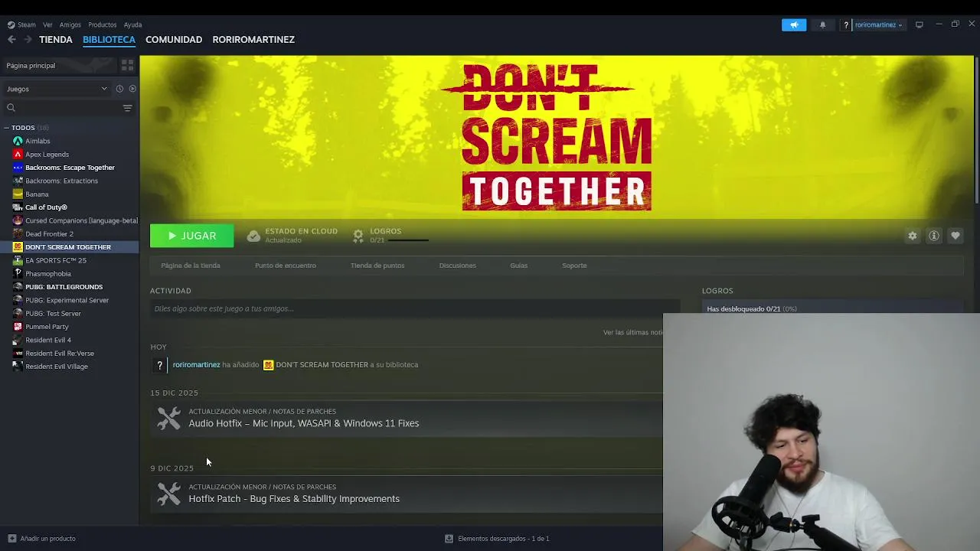980x551 pixels.
Task: Open the announcements megaphone icon
Action: tap(794, 24)
